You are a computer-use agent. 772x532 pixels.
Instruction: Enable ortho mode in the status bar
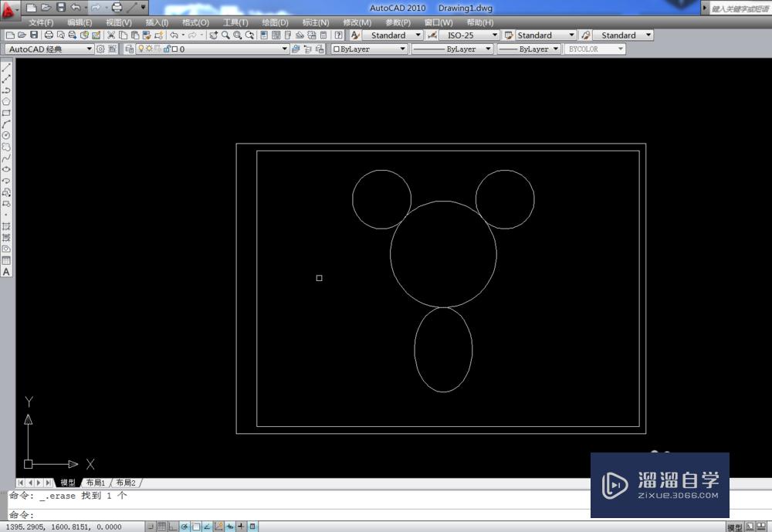[x=171, y=526]
